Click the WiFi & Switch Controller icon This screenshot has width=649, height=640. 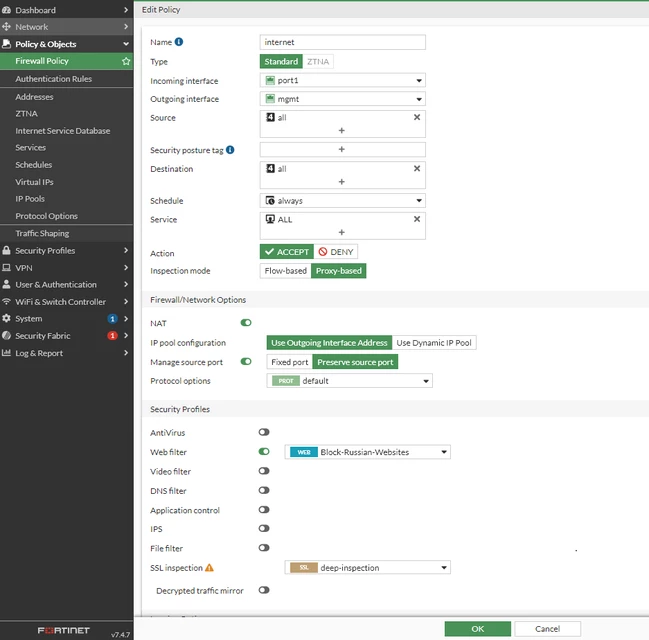(x=6, y=302)
